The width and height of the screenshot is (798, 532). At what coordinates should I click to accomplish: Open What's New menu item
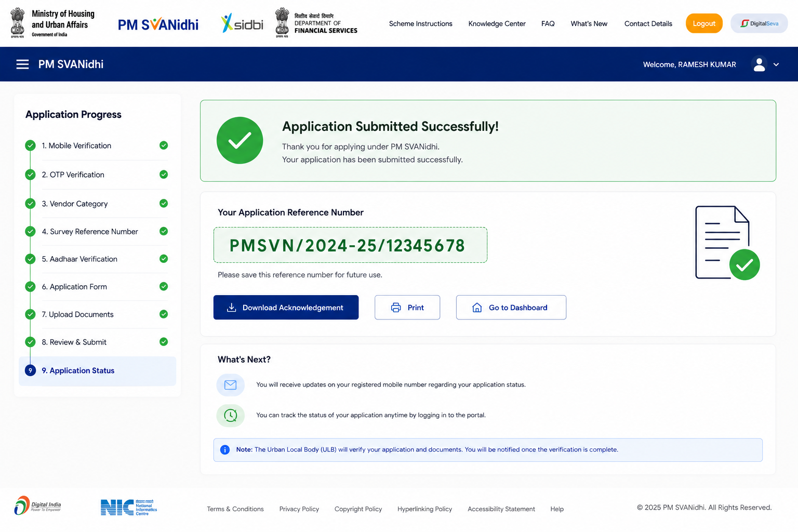tap(589, 24)
